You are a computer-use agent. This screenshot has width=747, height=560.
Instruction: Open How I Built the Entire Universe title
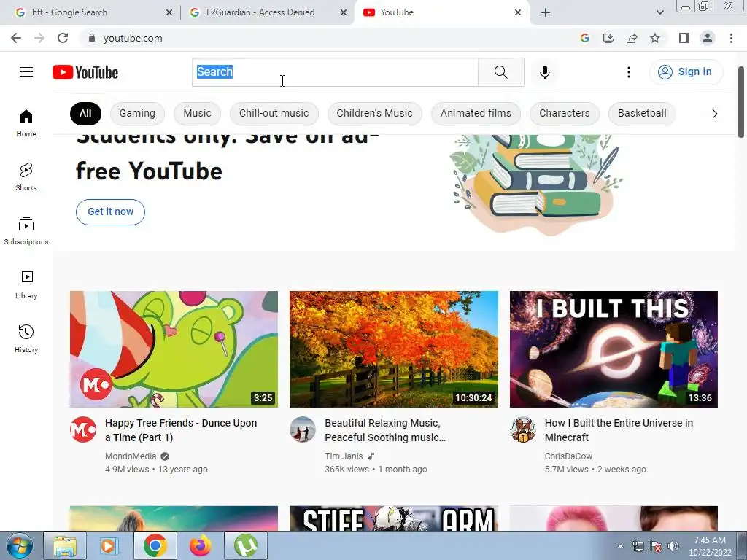(x=619, y=430)
